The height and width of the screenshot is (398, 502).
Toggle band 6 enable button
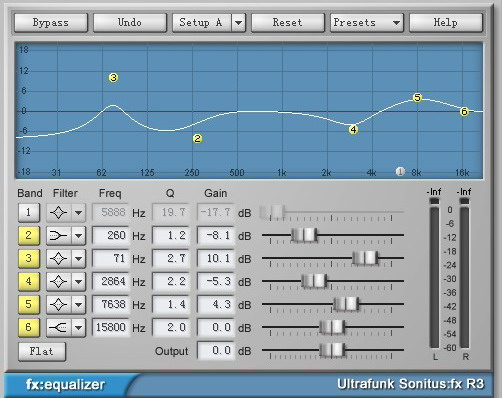point(29,327)
